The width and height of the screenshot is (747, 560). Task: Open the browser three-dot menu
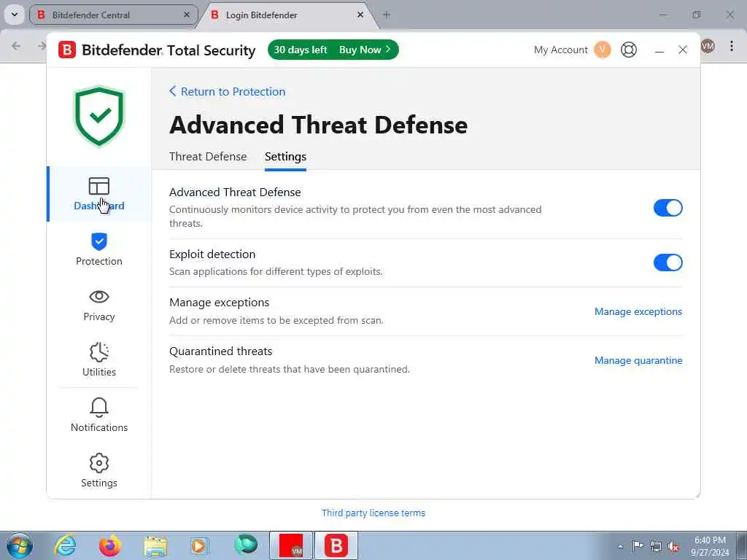(x=731, y=46)
